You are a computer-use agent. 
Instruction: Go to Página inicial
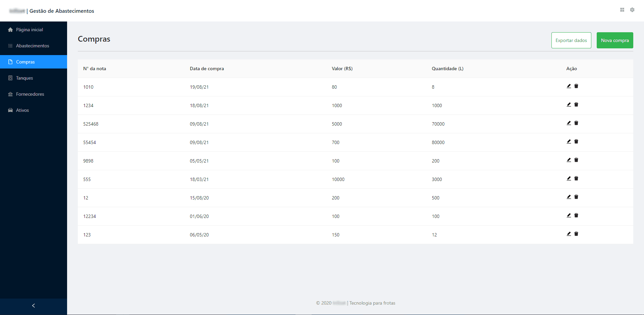(x=34, y=30)
